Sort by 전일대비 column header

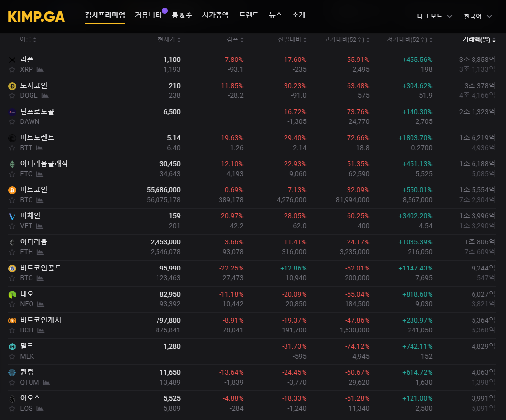coord(292,40)
